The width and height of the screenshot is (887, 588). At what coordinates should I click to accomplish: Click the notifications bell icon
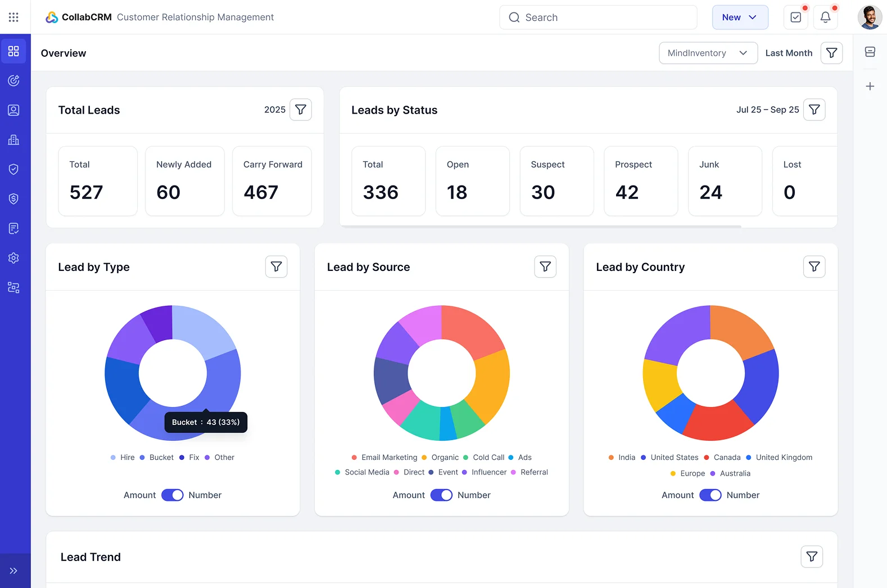click(825, 17)
